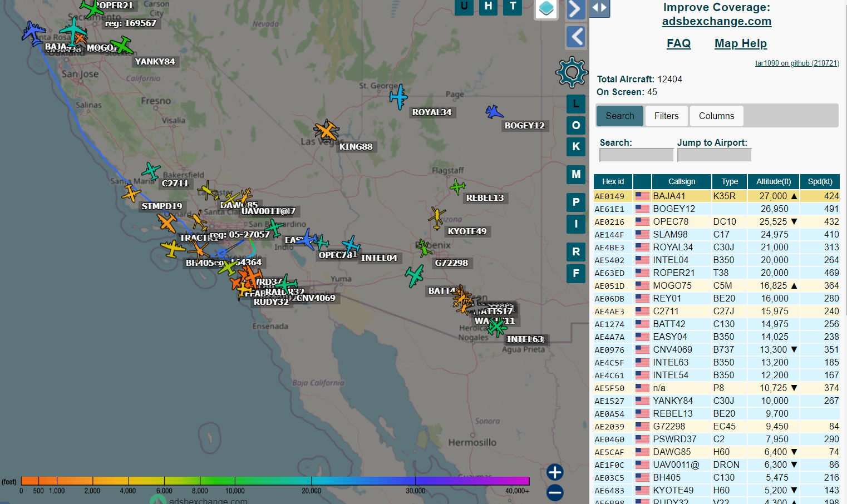Sort table by the flag column header
847x504 pixels.
(642, 181)
